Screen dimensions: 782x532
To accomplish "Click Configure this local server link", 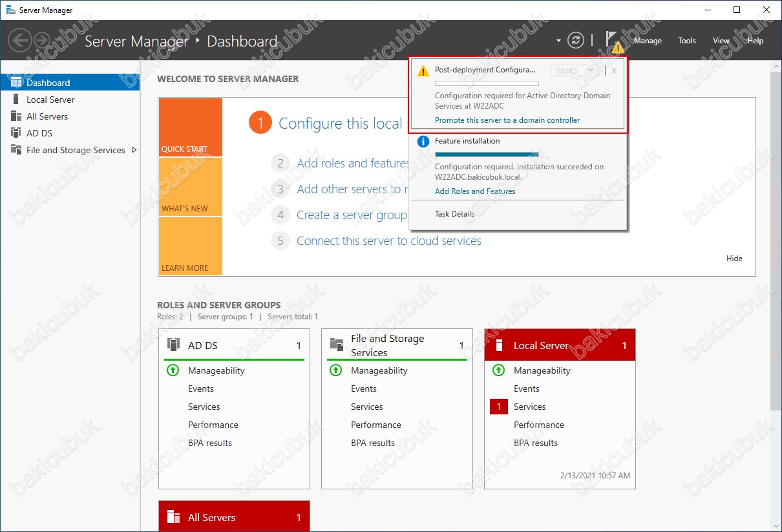I will (x=341, y=123).
